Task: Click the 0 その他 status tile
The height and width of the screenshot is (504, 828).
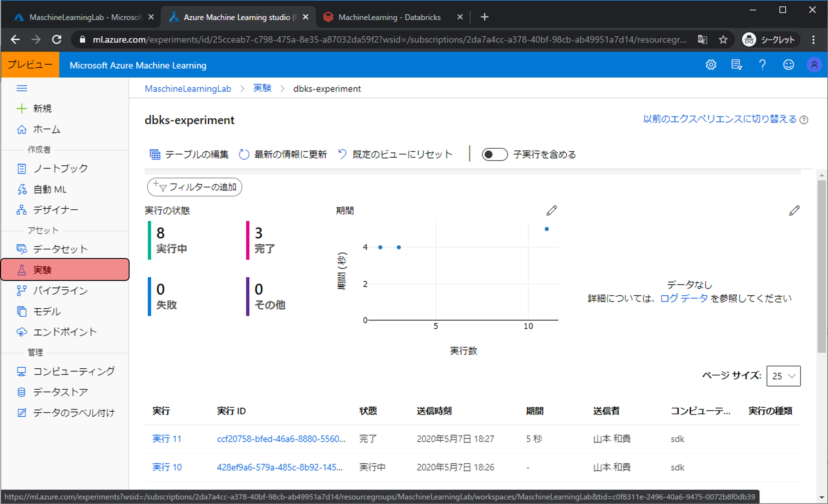Action: (x=267, y=297)
